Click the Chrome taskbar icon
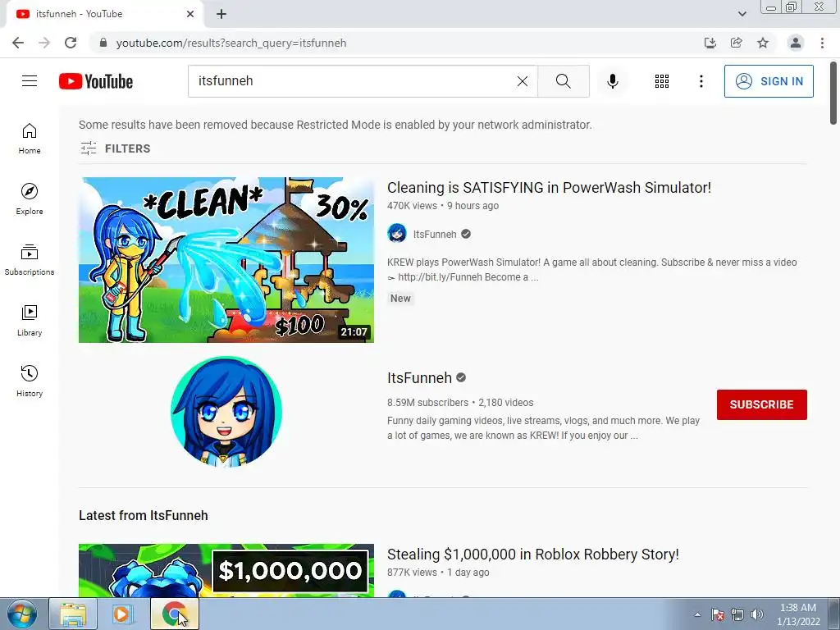This screenshot has height=630, width=840. pos(174,614)
